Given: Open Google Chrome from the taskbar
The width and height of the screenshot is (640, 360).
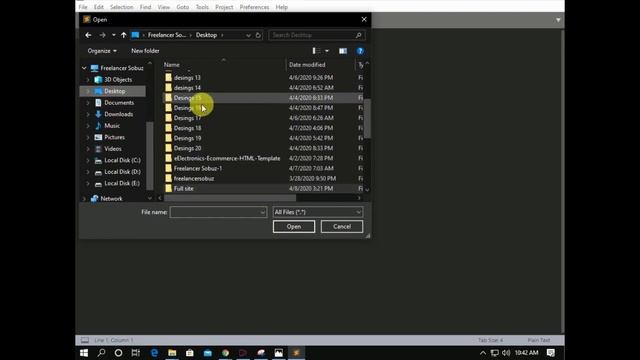Looking at the screenshot, I should coord(225,353).
